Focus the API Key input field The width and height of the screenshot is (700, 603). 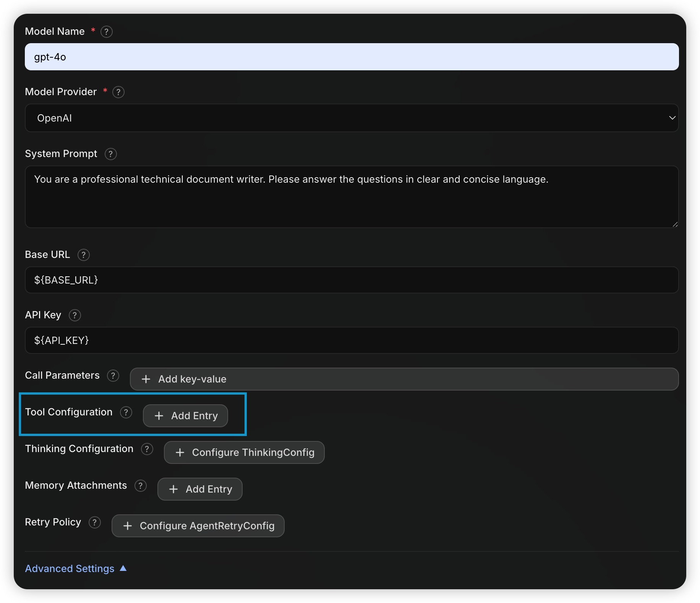[352, 340]
